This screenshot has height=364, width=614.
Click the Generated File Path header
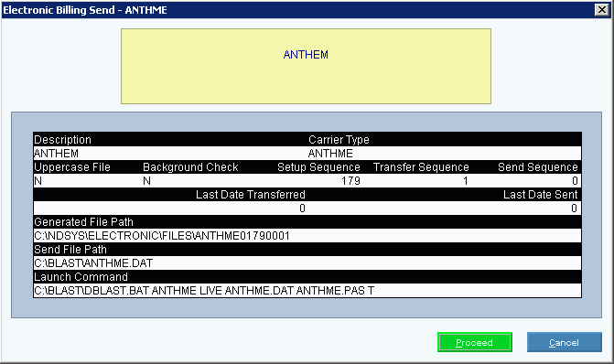click(x=84, y=222)
